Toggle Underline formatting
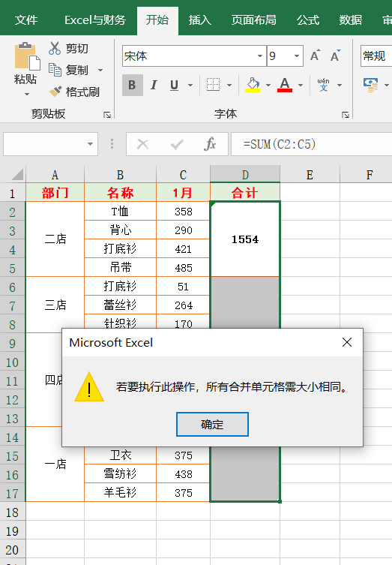Screen dimensions: 392x565 click(174, 85)
